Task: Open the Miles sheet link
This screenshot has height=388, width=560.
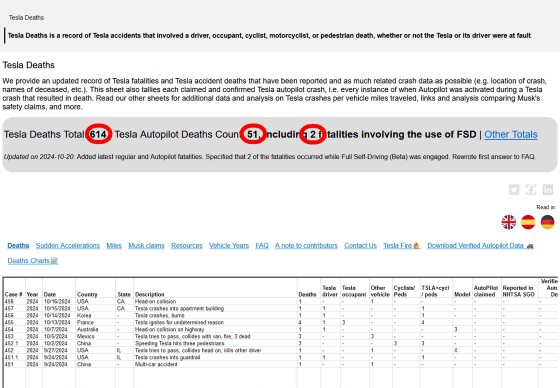Action: tap(114, 245)
